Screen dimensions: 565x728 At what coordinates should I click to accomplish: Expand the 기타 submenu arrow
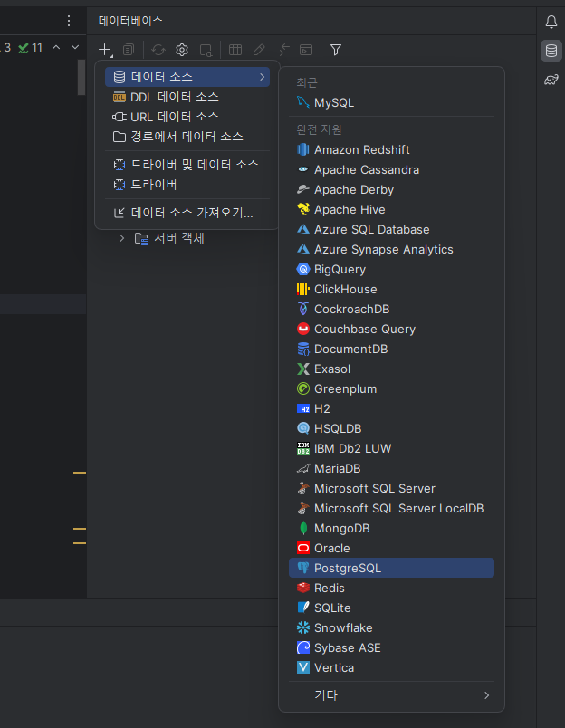[486, 695]
